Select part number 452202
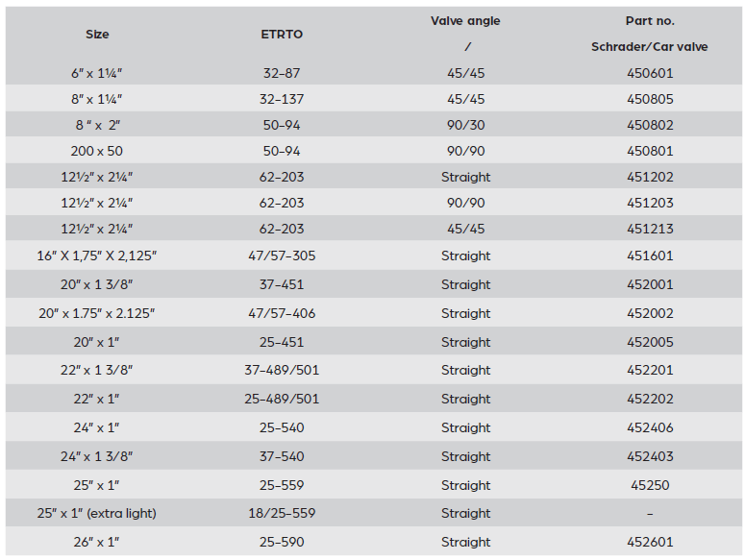This screenshot has height=560, width=745. pos(650,399)
